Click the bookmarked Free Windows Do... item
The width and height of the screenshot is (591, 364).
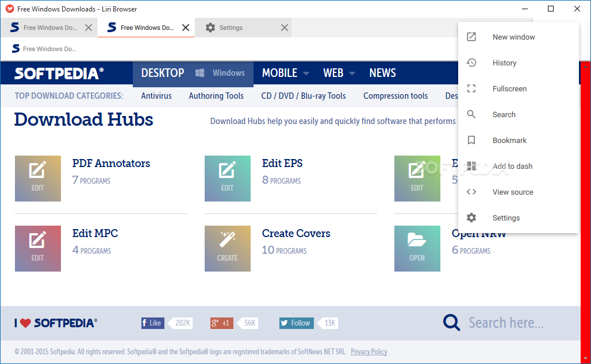(44, 49)
